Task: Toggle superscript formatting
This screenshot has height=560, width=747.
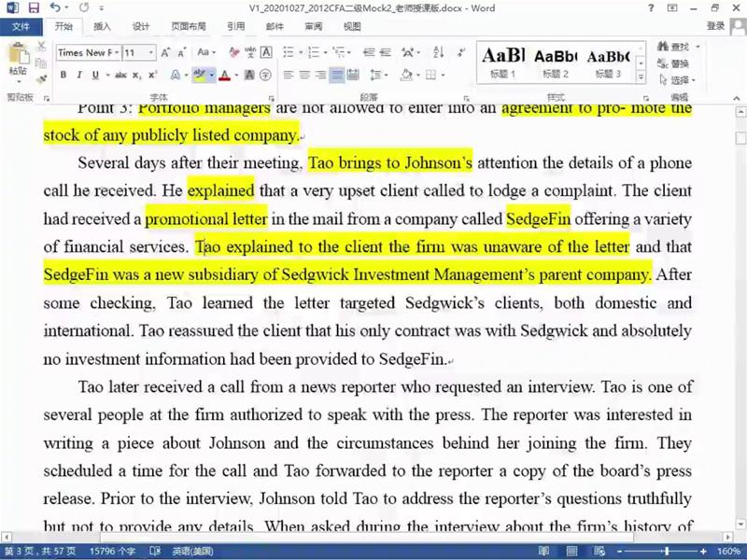Action: tap(152, 75)
